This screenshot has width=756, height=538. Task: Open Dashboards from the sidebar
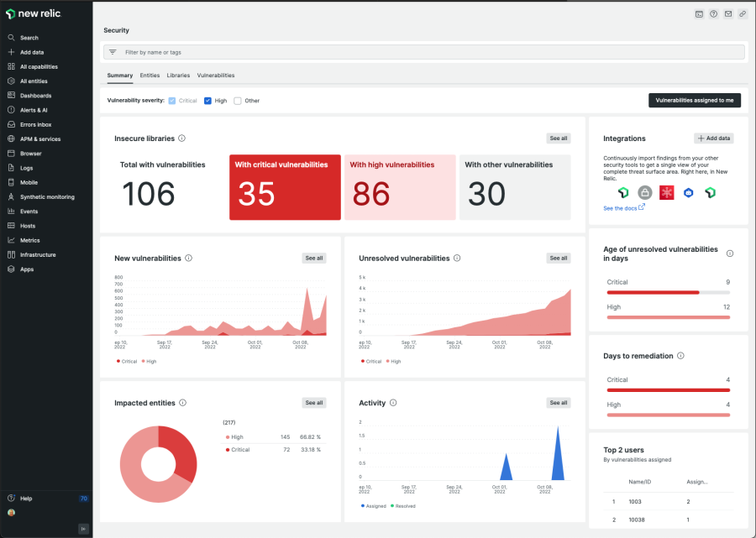pyautogui.click(x=35, y=96)
